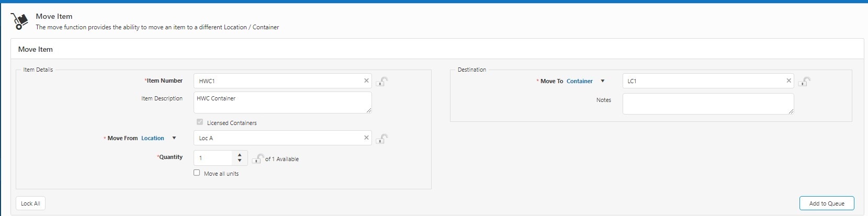Screen dimensions: 868x216
Task: Toggle the lock icon beside Quantity
Action: (257, 158)
